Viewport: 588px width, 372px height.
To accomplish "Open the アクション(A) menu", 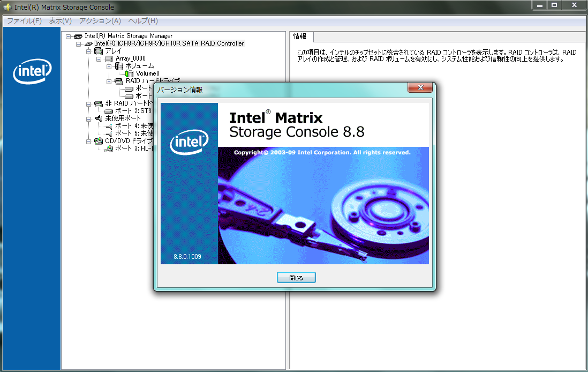I will [x=100, y=21].
